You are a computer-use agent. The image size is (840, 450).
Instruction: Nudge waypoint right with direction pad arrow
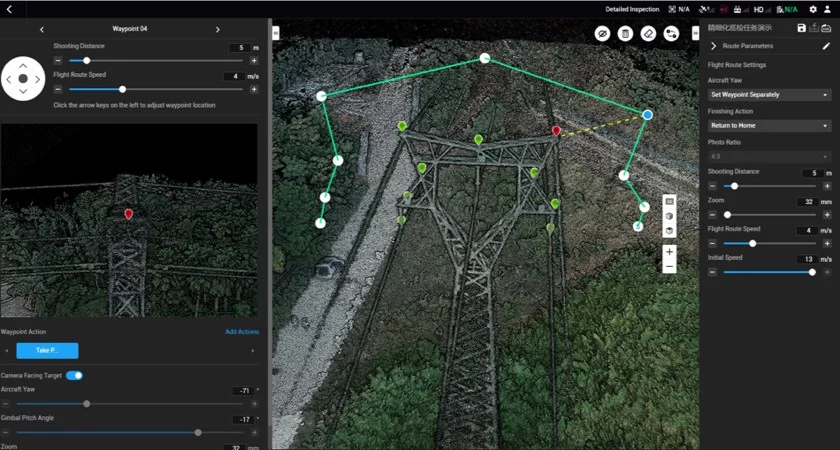pyautogui.click(x=38, y=79)
